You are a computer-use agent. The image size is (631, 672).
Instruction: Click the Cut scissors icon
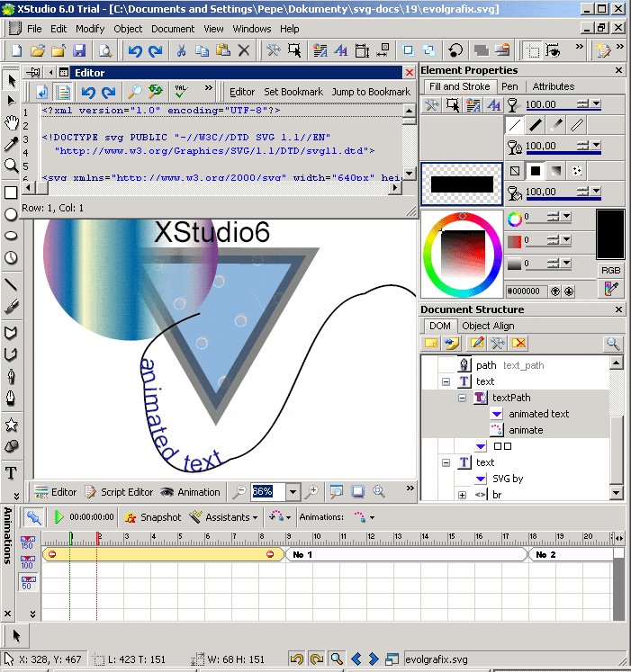tap(182, 50)
